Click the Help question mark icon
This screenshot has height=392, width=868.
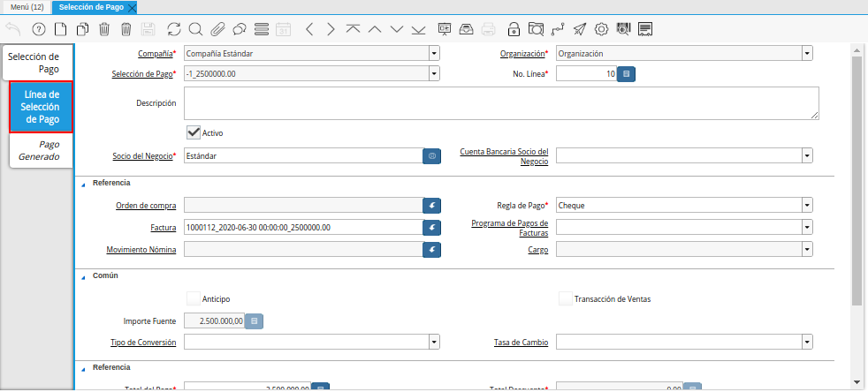pos(38,29)
